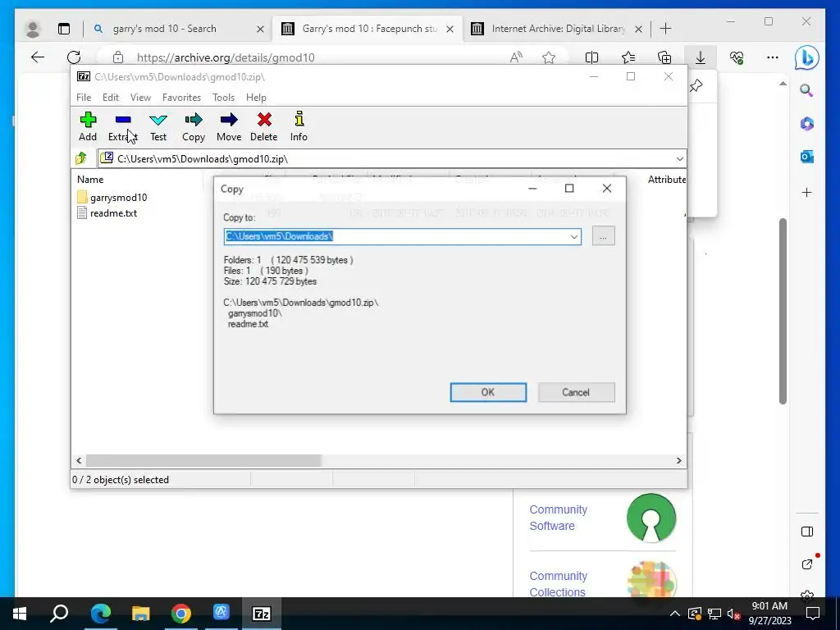Click the Move toolbar icon

229,127
